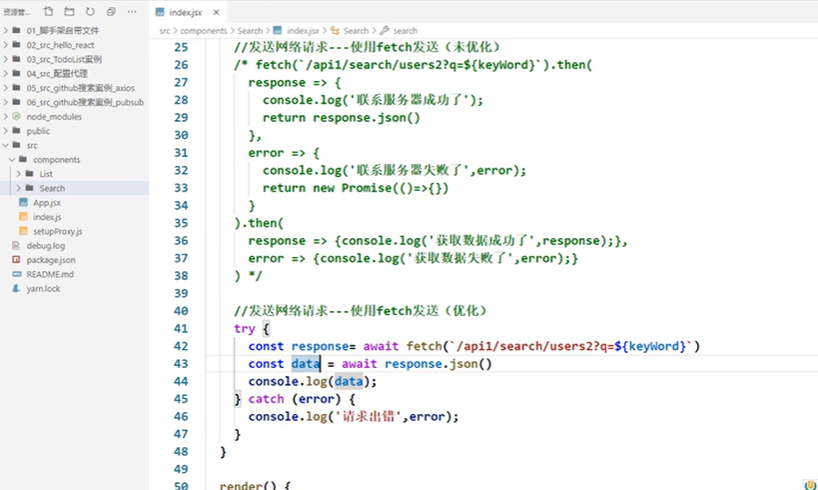The image size is (818, 490).
Task: Expand the 02_src_hello_react folder
Action: (x=6, y=45)
